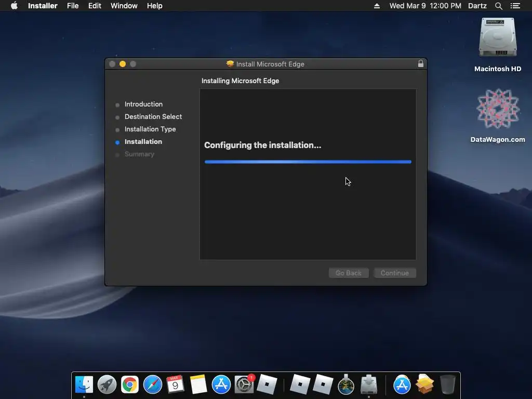The height and width of the screenshot is (399, 532).
Task: Click the Installation Type step
Action: [150, 129]
